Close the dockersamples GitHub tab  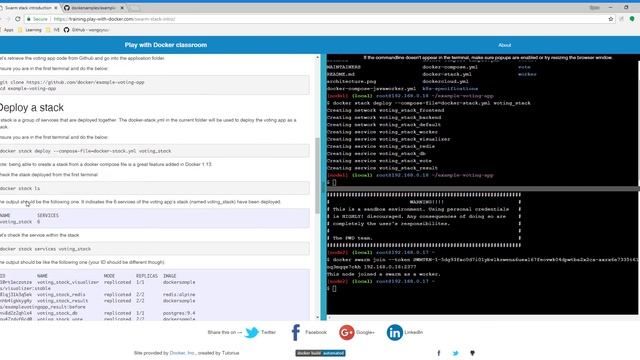click(122, 8)
